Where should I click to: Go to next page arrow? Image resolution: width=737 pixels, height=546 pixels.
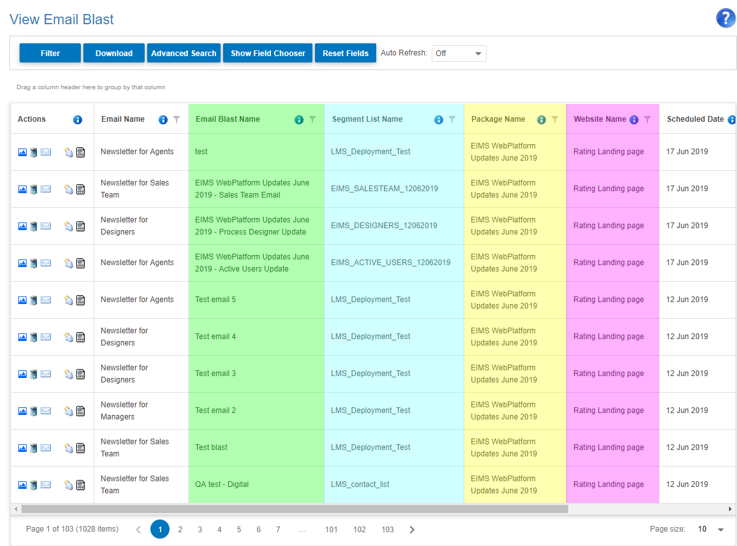tap(412, 530)
